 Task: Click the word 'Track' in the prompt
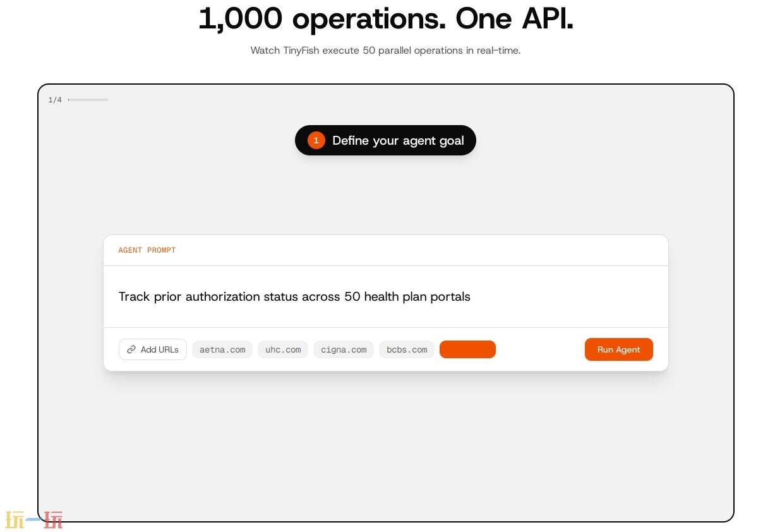[x=134, y=296]
